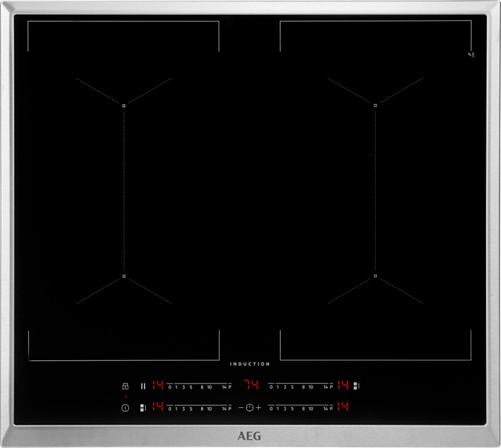Set top-right slider to level 8

click(303, 387)
